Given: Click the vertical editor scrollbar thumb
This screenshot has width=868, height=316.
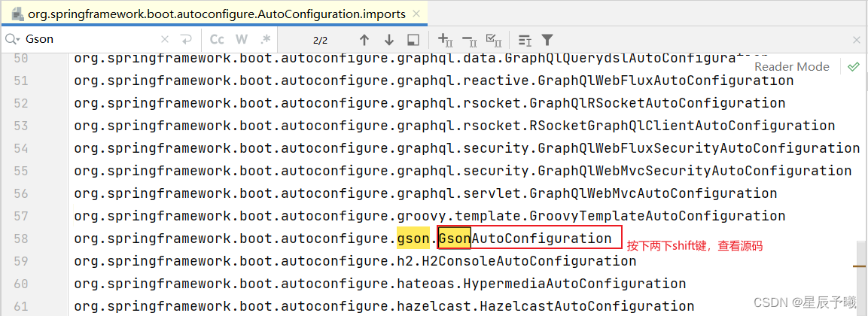Looking at the screenshot, I should pos(860,277).
